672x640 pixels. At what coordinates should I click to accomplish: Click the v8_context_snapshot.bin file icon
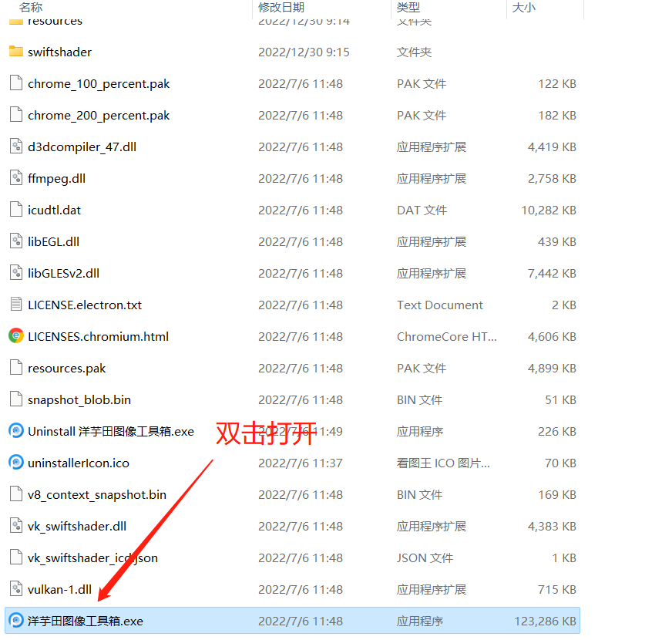pos(16,494)
